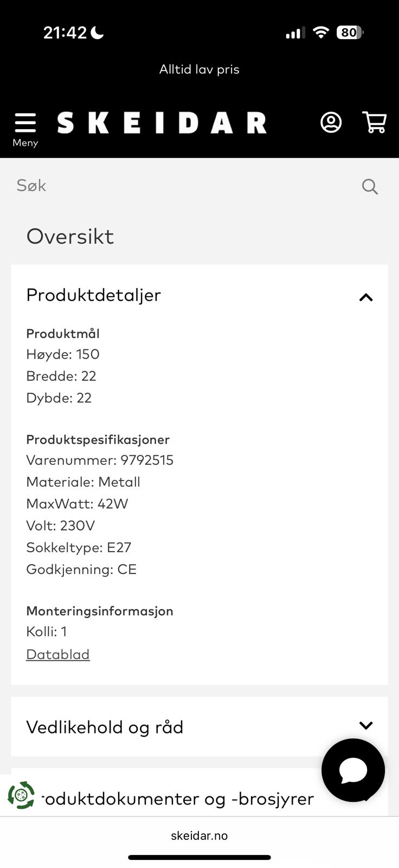Tap the cellular signal bars icon
The height and width of the screenshot is (868, 399).
pos(295,33)
